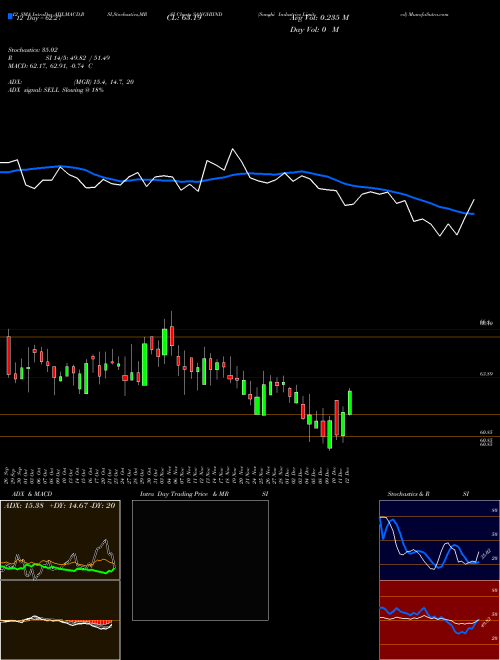Image resolution: width=500 pixels, height=660 pixels.
Task: Click the '(MGR) 15.4, 14.7, 20' ADX values
Action: pos(104,82)
